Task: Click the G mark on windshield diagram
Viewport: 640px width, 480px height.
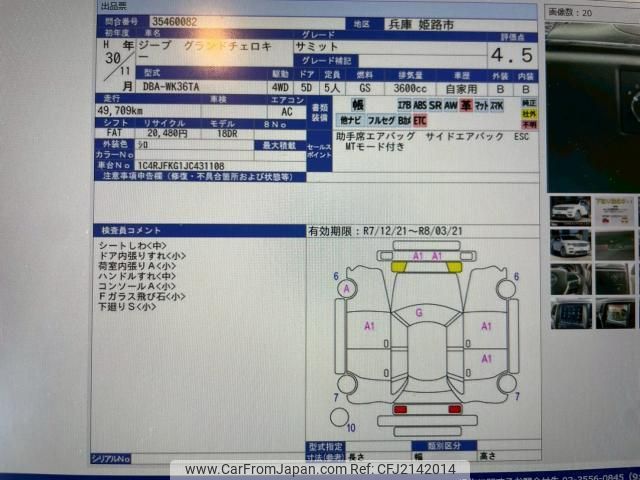Action: pyautogui.click(x=418, y=313)
